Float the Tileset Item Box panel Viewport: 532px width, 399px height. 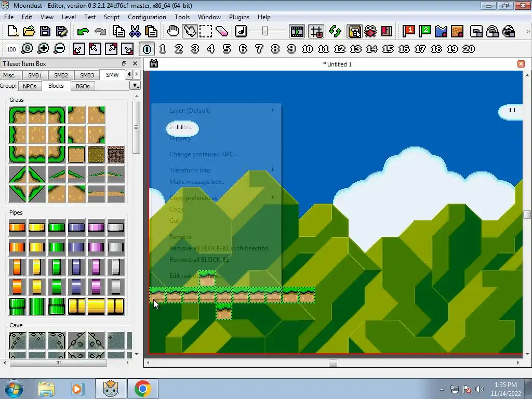124,63
